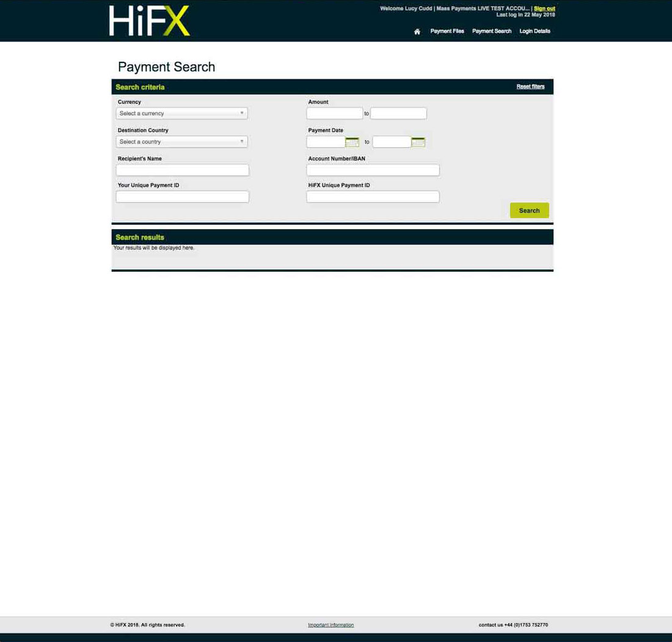Screen dimensions: 672x642
Task: Click the Home icon in navigation
Action: click(417, 32)
